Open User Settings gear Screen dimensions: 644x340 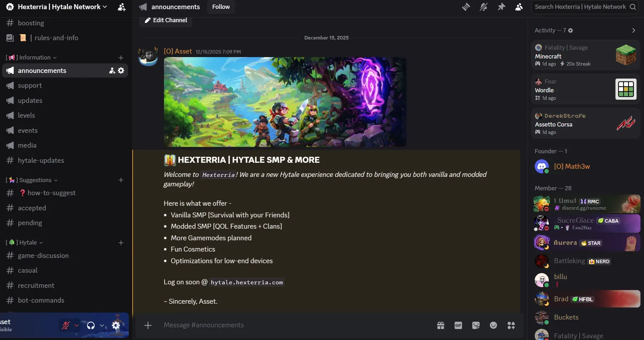tap(116, 325)
